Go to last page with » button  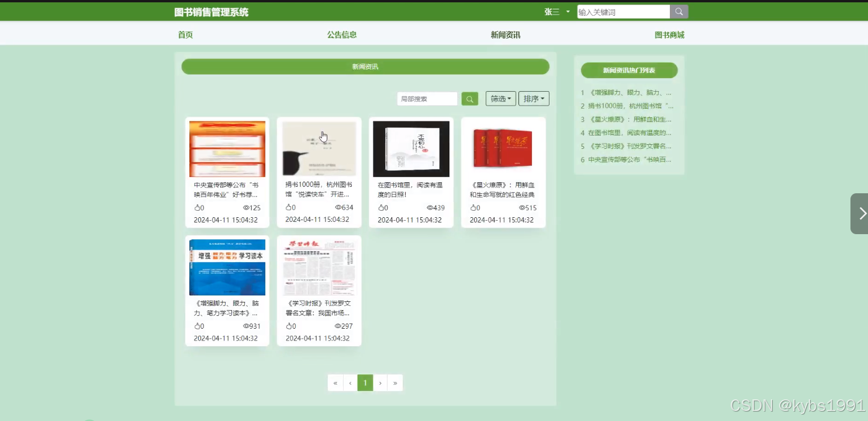[x=395, y=383]
